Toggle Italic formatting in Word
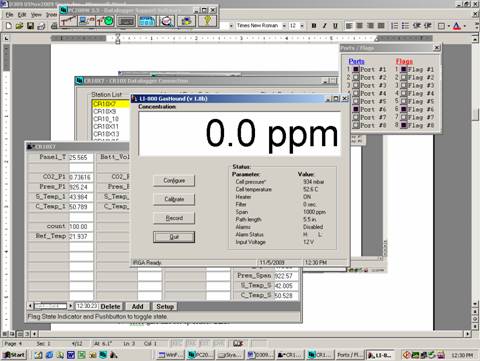This screenshot has height=361, width=480. 324,26
